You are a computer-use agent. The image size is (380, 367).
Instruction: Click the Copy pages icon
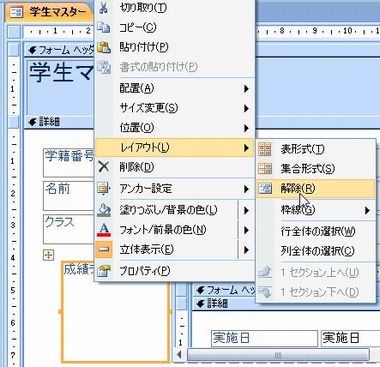104,28
